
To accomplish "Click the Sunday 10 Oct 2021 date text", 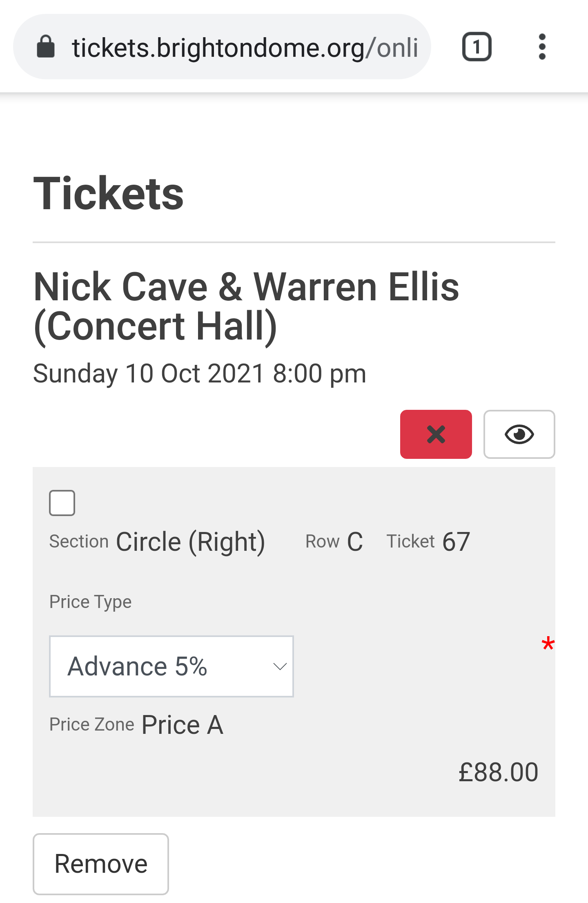I will pos(200,373).
